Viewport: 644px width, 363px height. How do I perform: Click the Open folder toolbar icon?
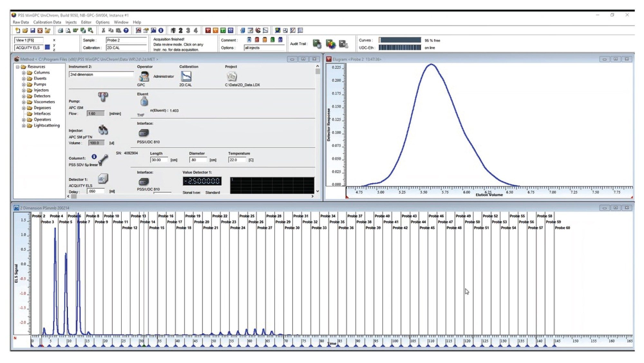pos(25,30)
